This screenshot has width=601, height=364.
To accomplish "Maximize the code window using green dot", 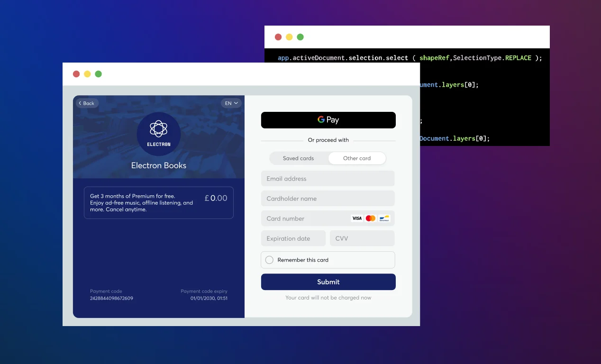I will (300, 37).
